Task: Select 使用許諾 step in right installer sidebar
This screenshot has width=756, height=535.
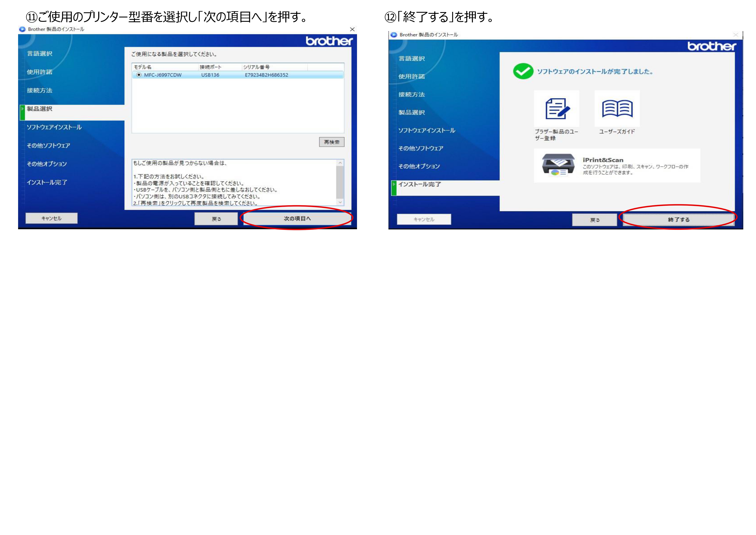Action: pyautogui.click(x=412, y=77)
